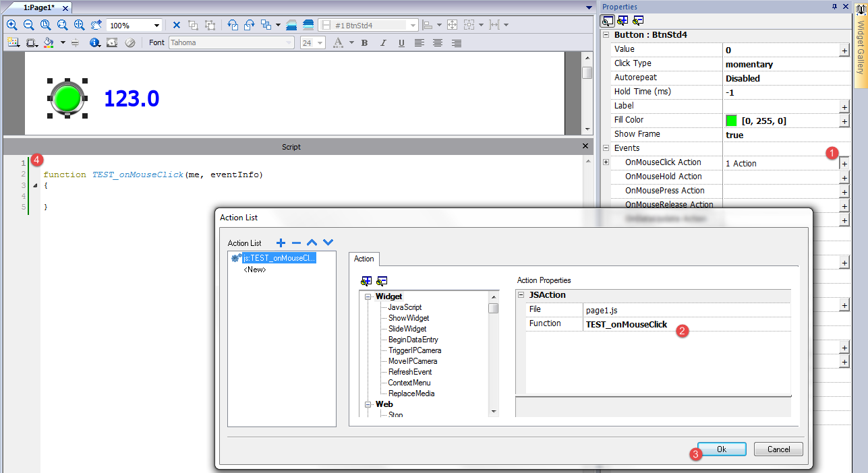
Task: Toggle italic text formatting
Action: point(383,43)
